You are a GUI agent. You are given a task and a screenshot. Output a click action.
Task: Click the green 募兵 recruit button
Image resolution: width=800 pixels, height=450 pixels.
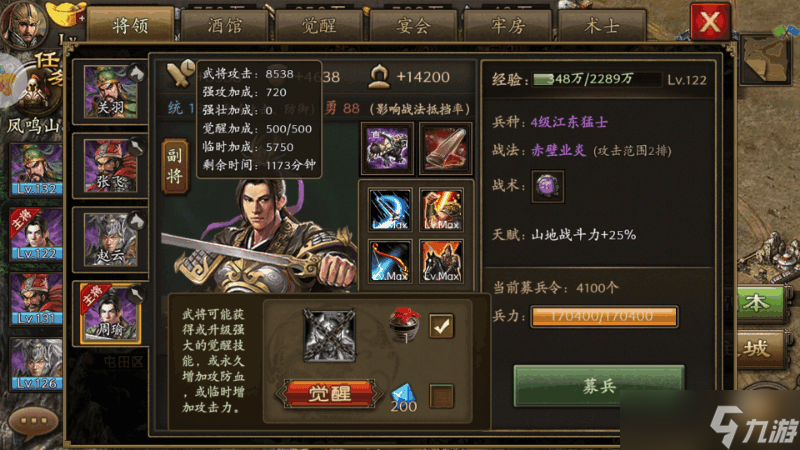[598, 386]
